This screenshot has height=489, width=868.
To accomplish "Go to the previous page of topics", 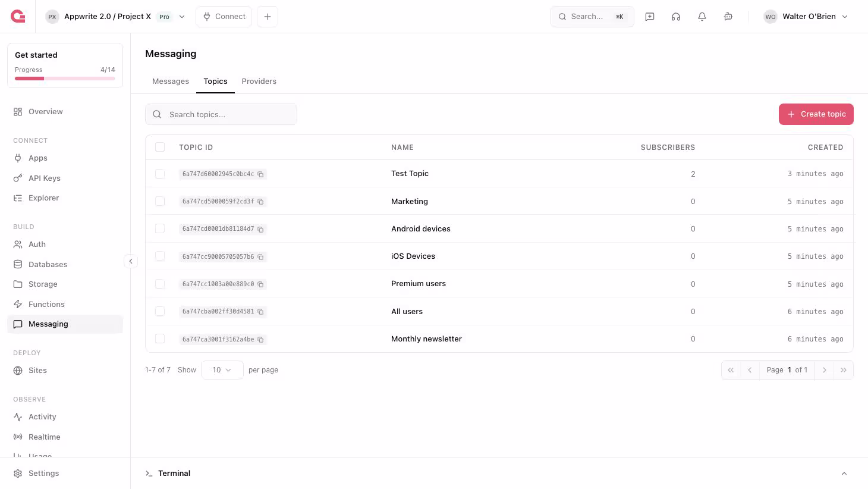I will pos(750,370).
